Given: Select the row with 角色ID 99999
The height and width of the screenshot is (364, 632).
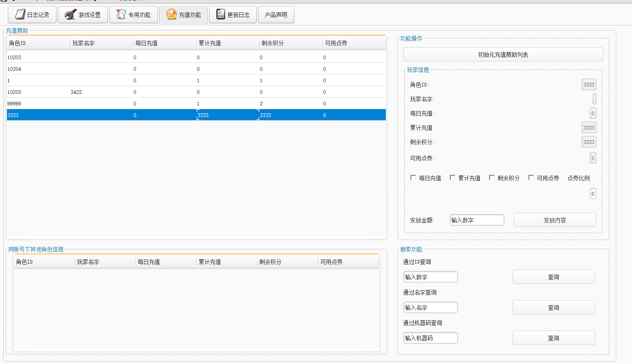Looking at the screenshot, I should 196,104.
